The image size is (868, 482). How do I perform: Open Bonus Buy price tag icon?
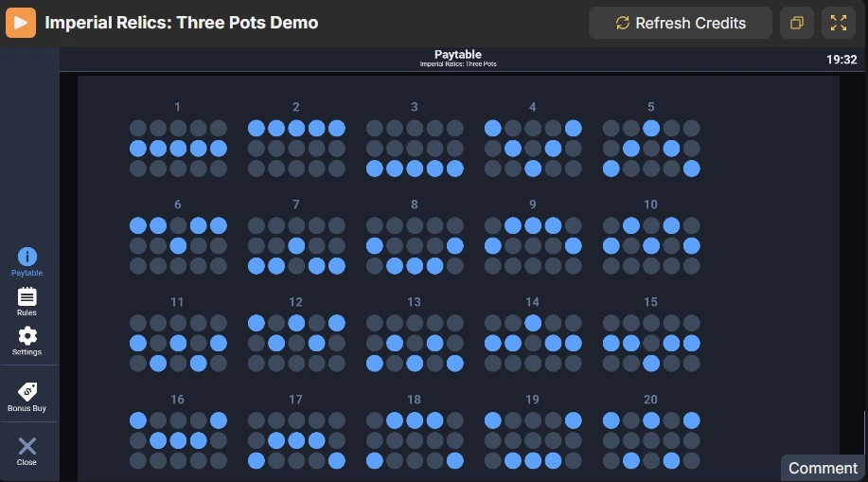[x=27, y=392]
